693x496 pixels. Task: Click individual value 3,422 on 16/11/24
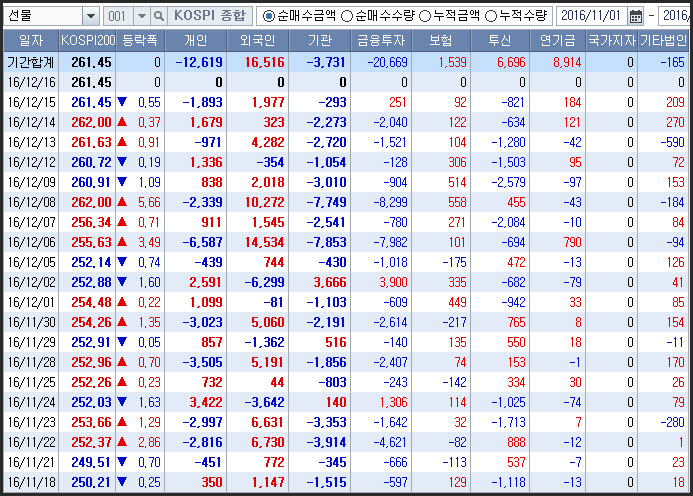pyautogui.click(x=206, y=402)
